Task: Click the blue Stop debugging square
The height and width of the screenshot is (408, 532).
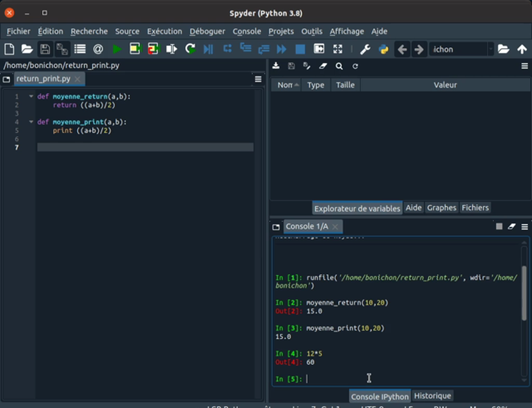Action: point(300,49)
